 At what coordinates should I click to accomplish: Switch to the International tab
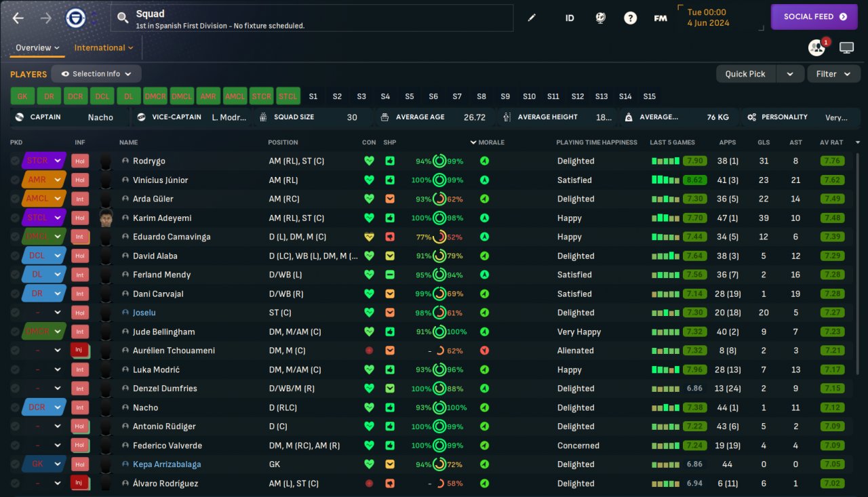[103, 47]
